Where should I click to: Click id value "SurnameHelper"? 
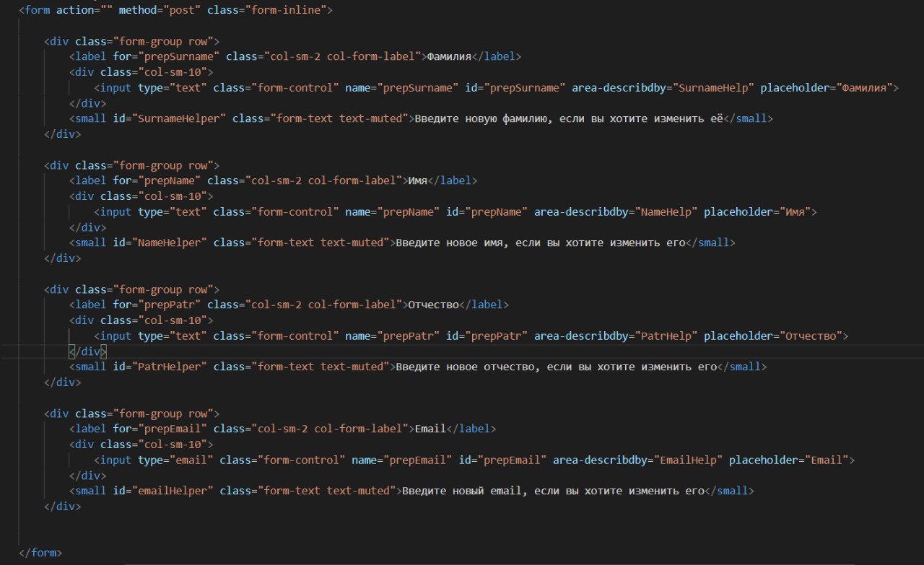(179, 118)
